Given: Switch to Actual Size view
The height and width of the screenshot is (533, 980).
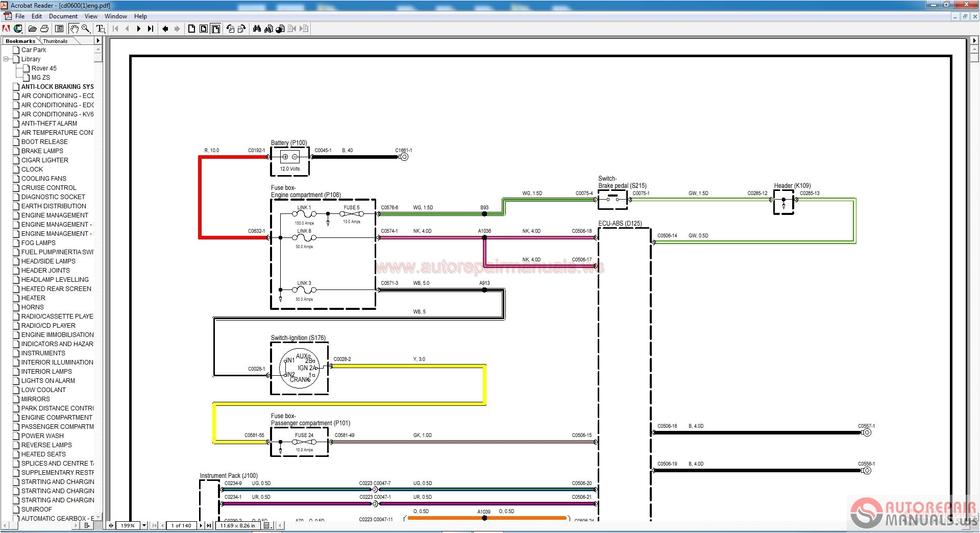Looking at the screenshot, I should 191,29.
